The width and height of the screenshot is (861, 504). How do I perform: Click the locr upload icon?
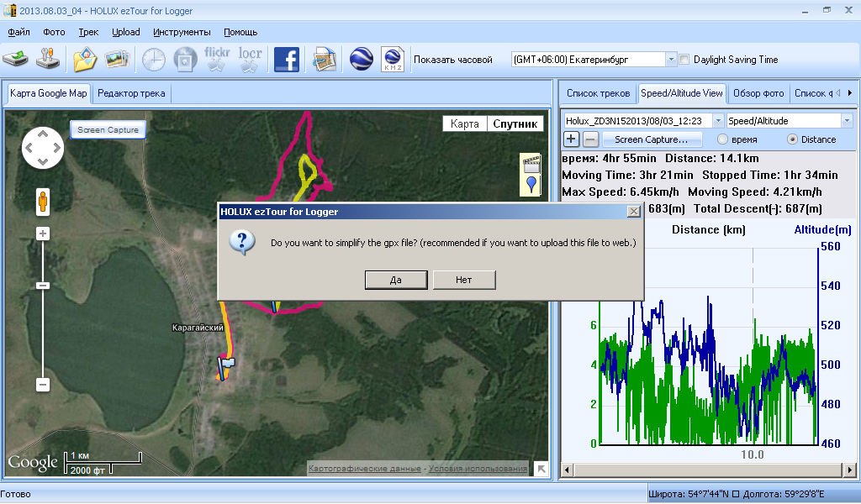tap(250, 60)
